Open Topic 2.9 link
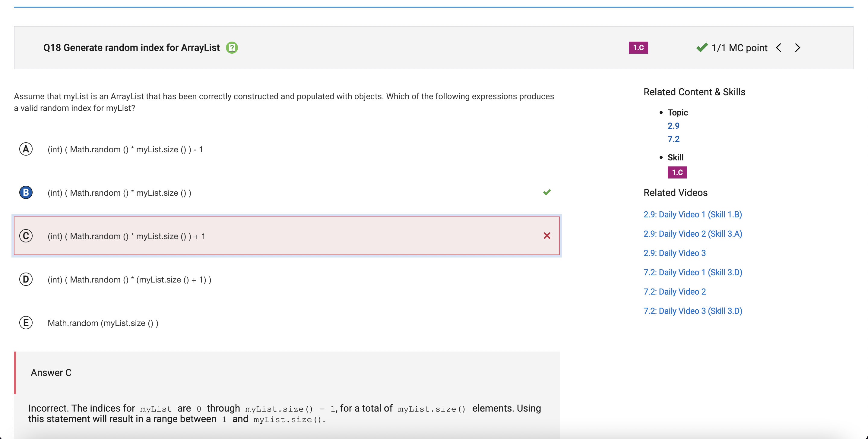 673,126
